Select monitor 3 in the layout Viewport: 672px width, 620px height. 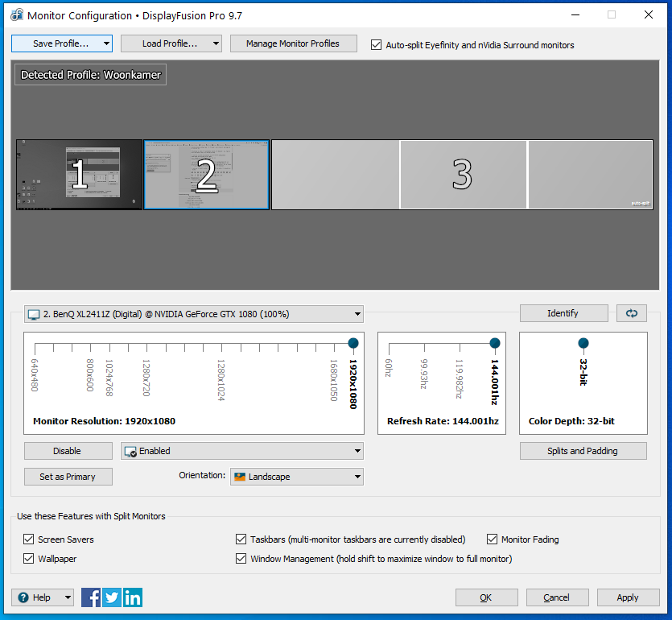462,175
